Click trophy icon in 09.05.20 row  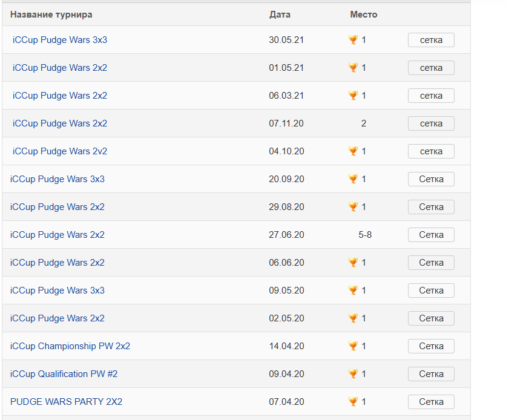[x=353, y=290]
